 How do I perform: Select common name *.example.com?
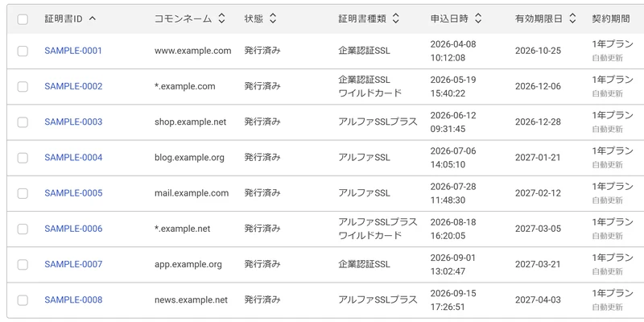coord(185,86)
